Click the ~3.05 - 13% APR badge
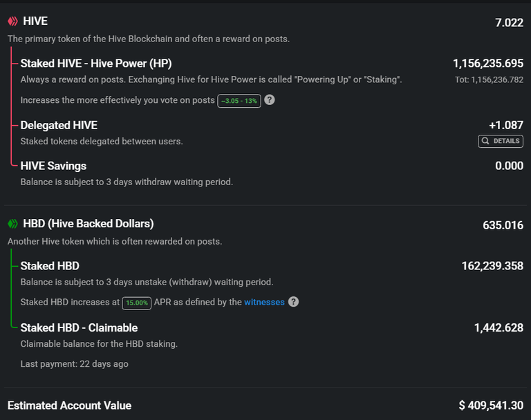 click(239, 101)
